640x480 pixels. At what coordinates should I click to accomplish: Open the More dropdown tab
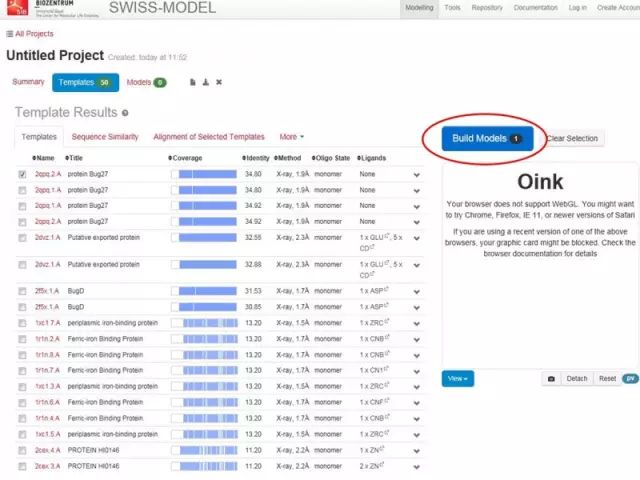click(x=291, y=137)
